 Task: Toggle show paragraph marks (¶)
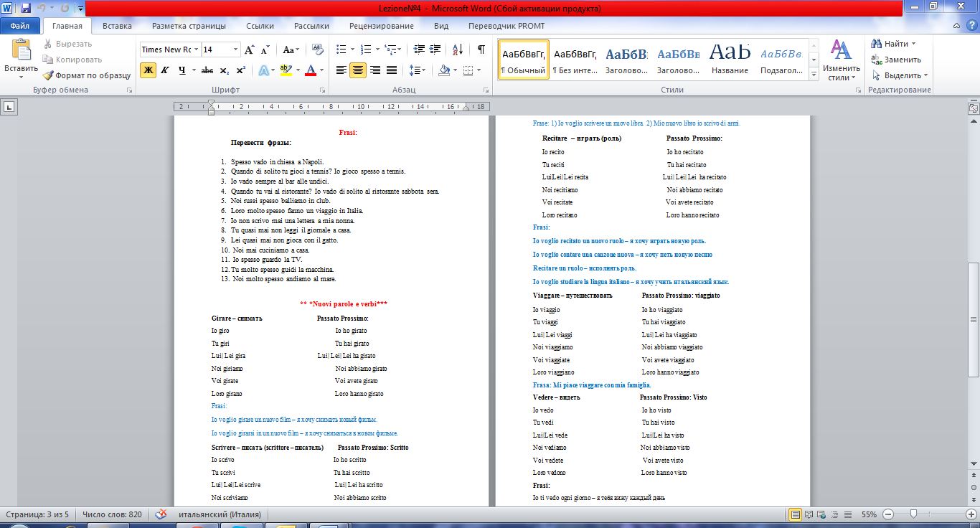point(481,49)
